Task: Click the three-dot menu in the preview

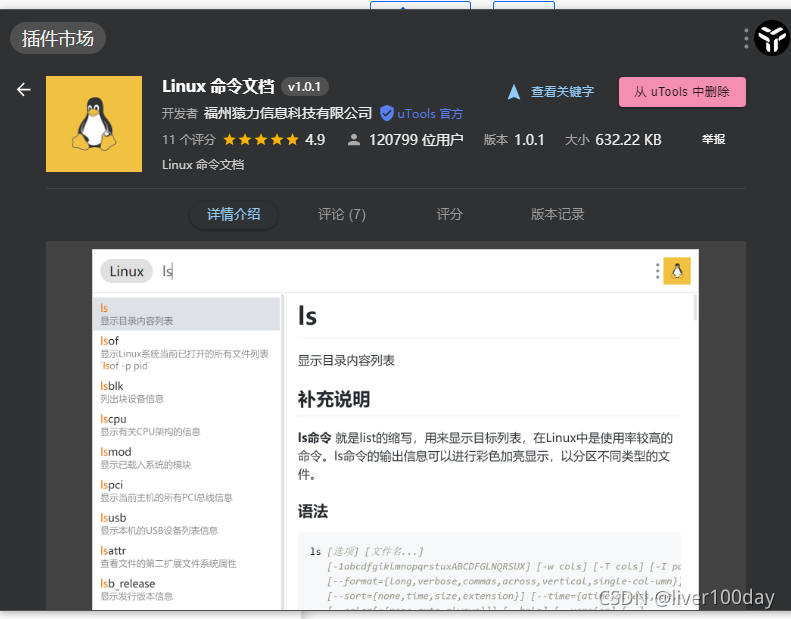Action: click(x=657, y=271)
